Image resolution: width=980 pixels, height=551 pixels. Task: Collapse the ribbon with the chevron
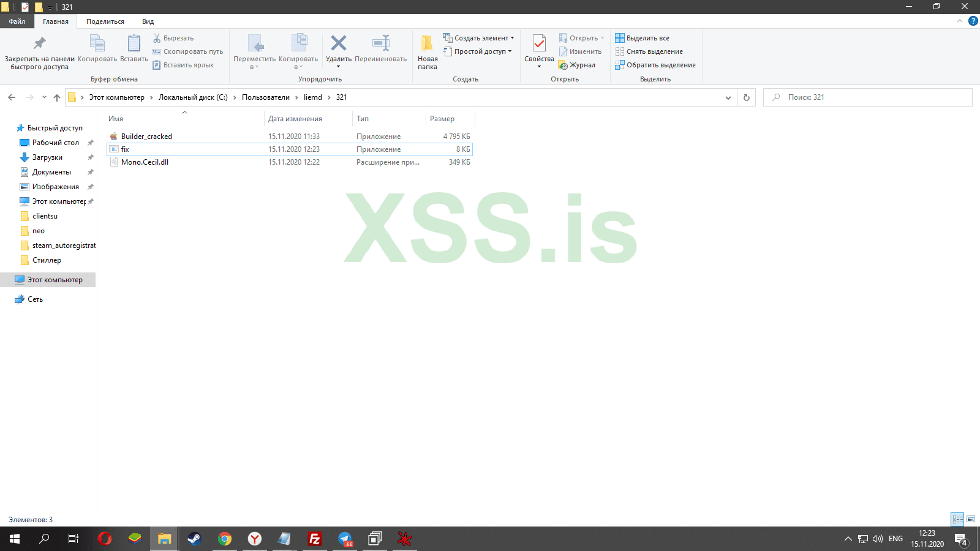tap(960, 21)
